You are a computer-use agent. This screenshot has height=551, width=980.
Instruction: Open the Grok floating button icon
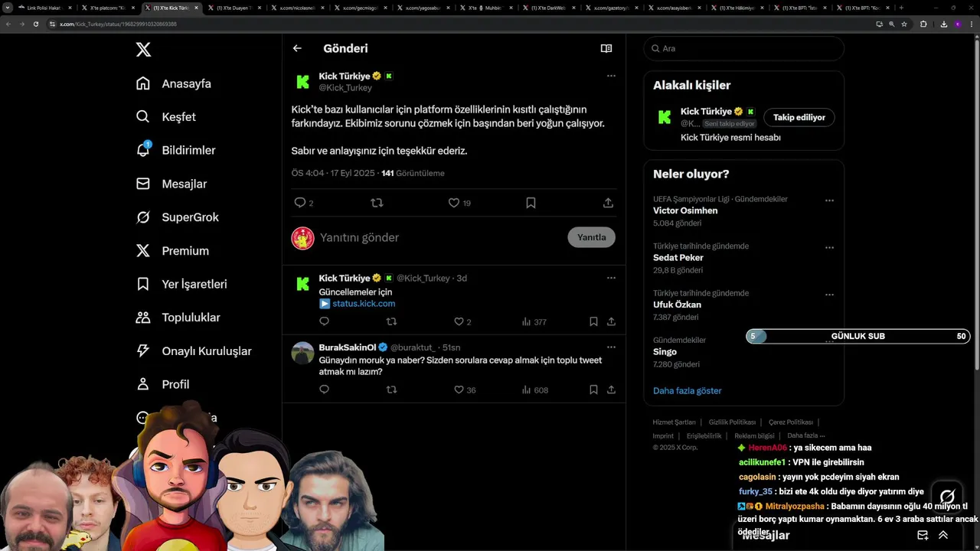click(947, 497)
